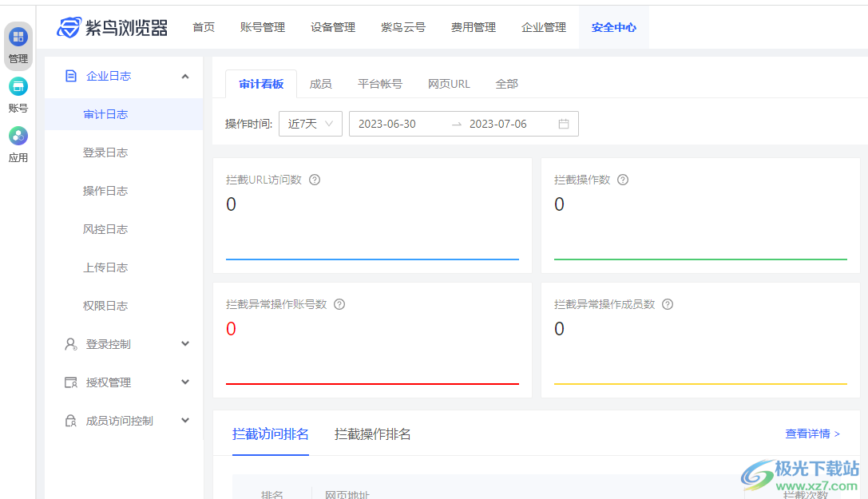The height and width of the screenshot is (499, 868).
Task: Switch to the 审计看板 tab
Action: coord(261,84)
